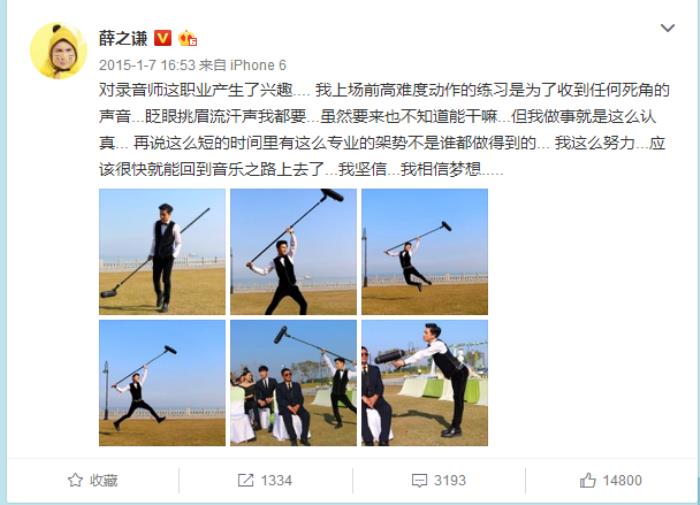Screen dimensions: 700x505
Task: Like the post with thumbs-up icon
Action: point(588,480)
